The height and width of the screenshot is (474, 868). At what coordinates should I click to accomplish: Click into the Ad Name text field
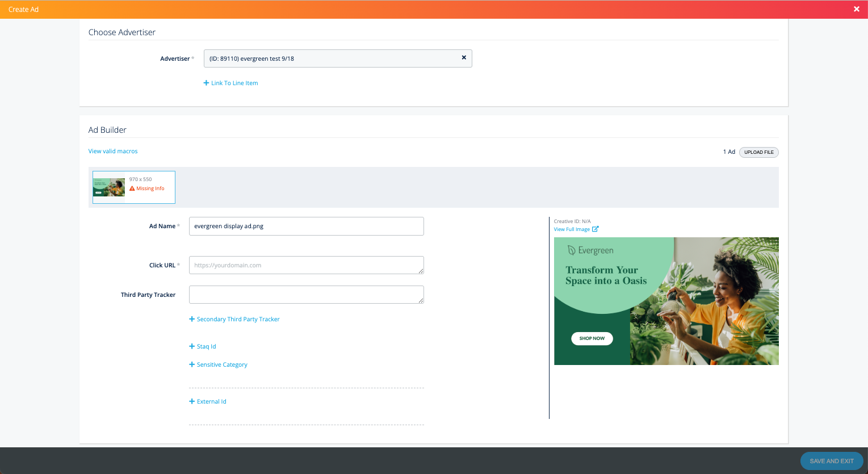pos(306,226)
